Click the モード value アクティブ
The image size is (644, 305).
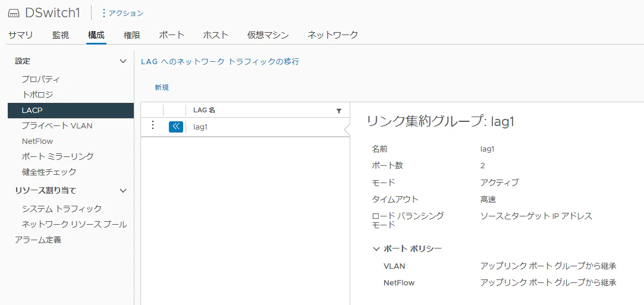click(500, 183)
